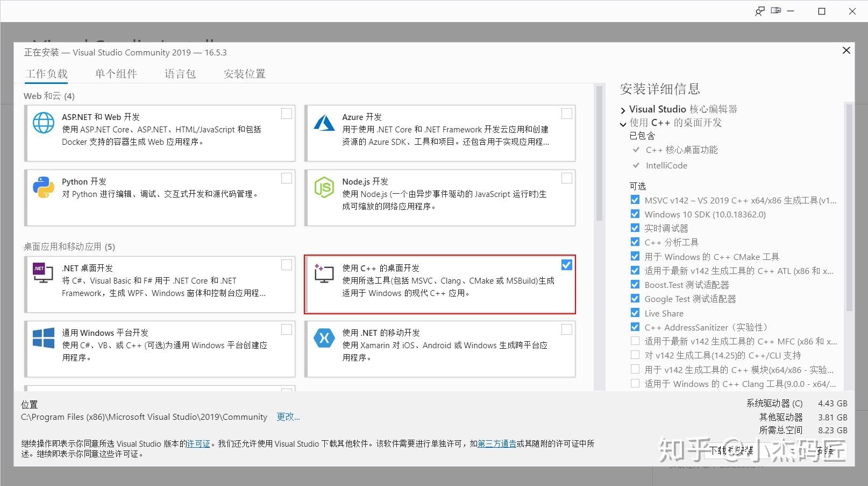This screenshot has height=486, width=868.
Task: Enable the Python 开发 workload checkbox
Action: (x=287, y=178)
